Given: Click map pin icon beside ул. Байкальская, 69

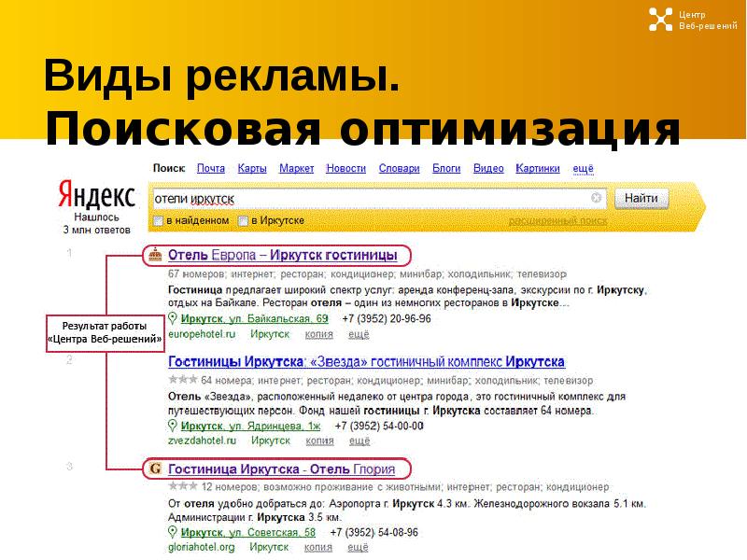Looking at the screenshot, I should tap(173, 319).
